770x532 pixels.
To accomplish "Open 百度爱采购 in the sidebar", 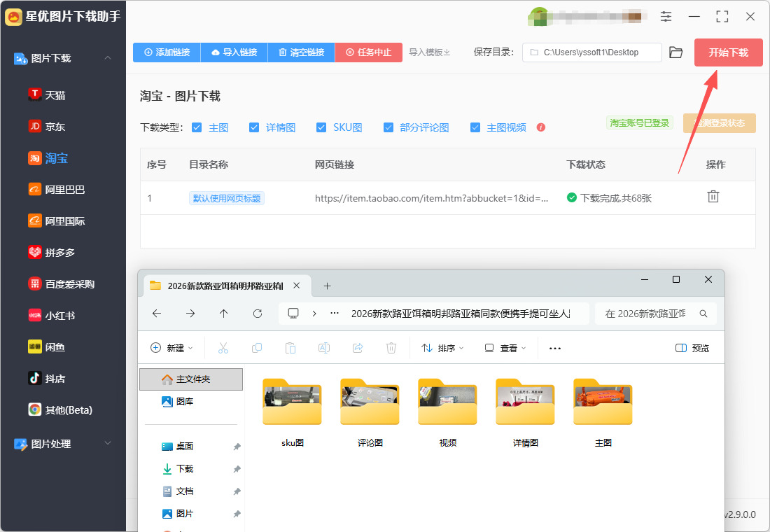I will coord(62,283).
